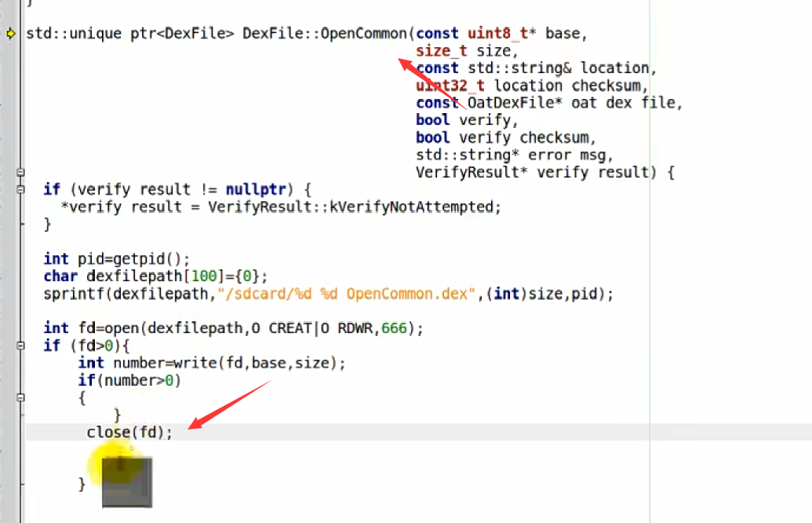Viewport: 812px width, 523px height.
Task: Toggle the fold marker above the verify result check
Action: pos(20,173)
